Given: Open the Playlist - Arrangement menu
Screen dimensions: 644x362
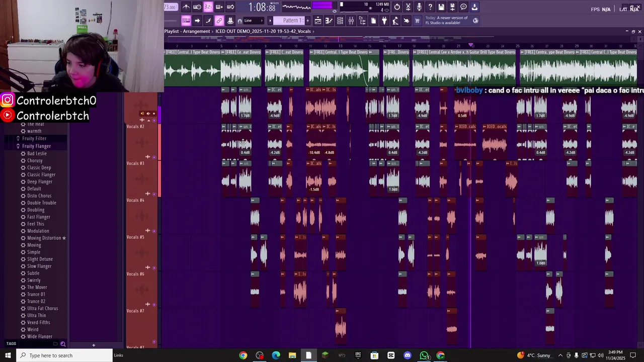Looking at the screenshot, I should click(x=187, y=31).
